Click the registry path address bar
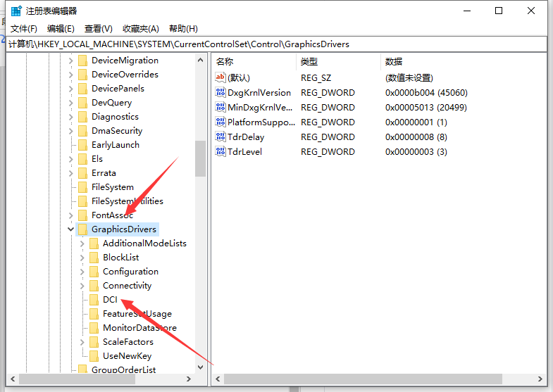Image resolution: width=553 pixels, height=392 pixels. pyautogui.click(x=276, y=44)
